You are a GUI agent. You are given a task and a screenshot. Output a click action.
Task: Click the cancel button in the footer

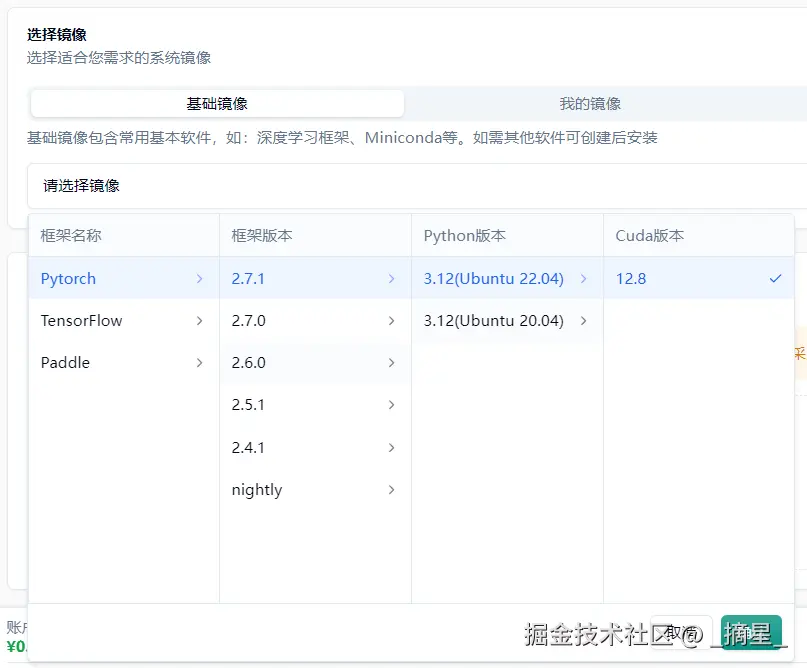tap(681, 632)
